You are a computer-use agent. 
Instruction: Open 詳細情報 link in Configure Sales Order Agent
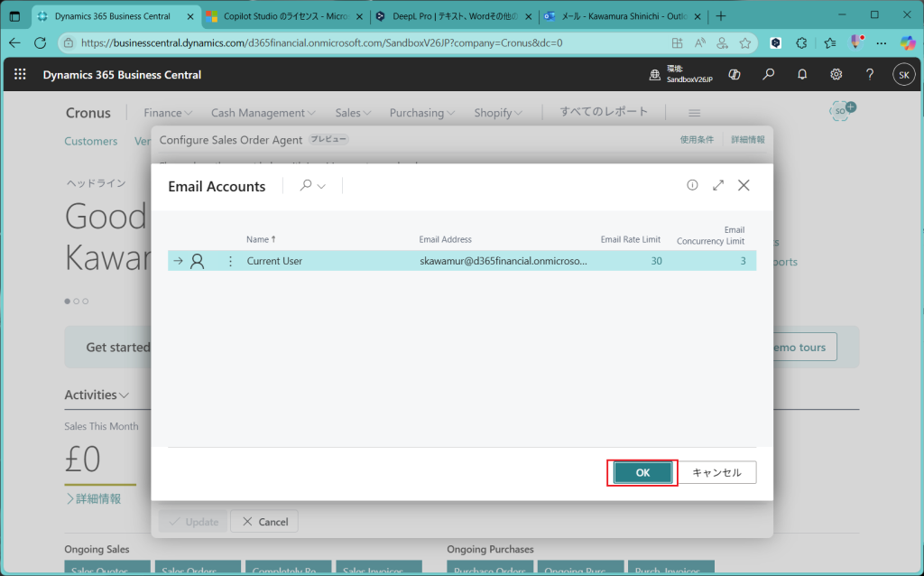point(748,140)
